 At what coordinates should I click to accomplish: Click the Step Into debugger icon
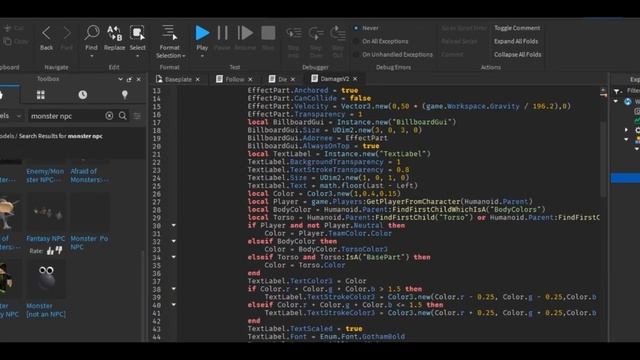click(x=293, y=33)
